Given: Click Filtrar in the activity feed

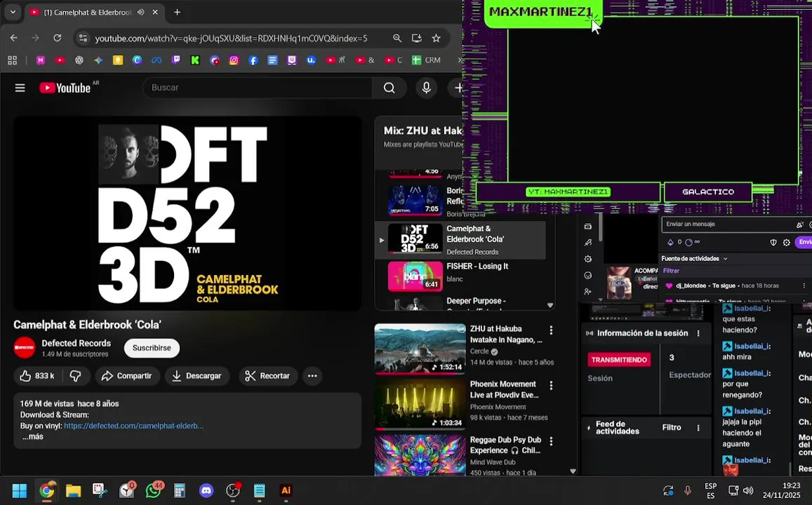Looking at the screenshot, I should pyautogui.click(x=671, y=271).
